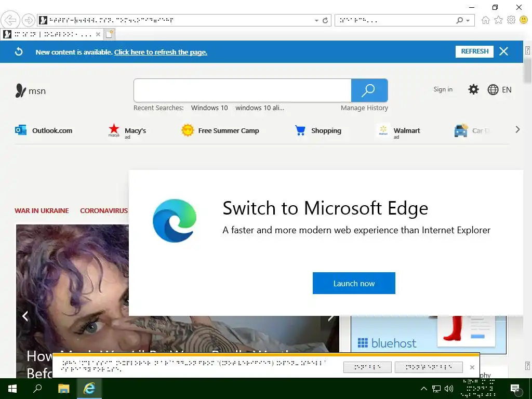Click the blue MSN search button
532x399 pixels.
pos(369,90)
